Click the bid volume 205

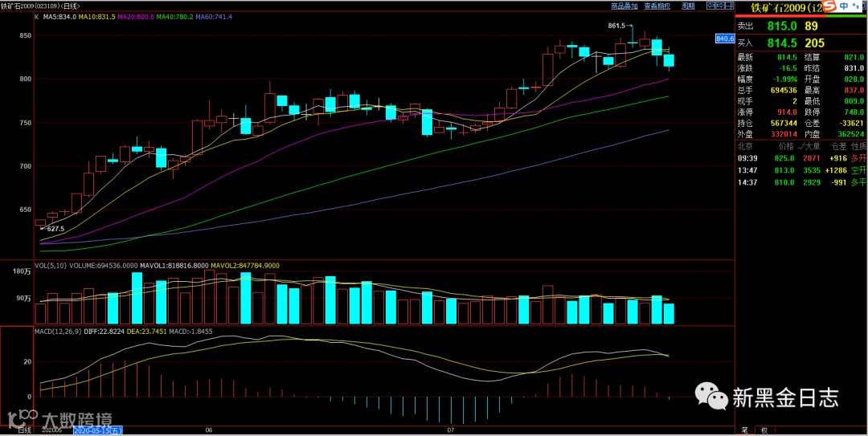pyautogui.click(x=815, y=43)
